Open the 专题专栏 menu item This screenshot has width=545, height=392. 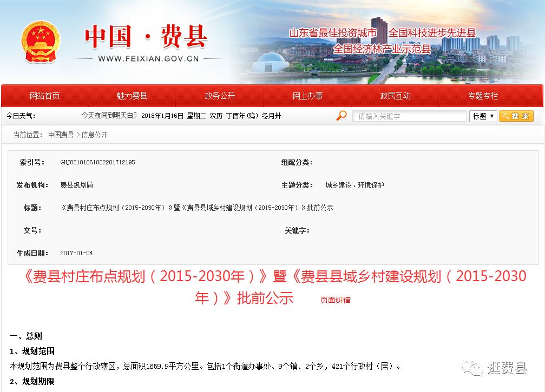click(483, 96)
